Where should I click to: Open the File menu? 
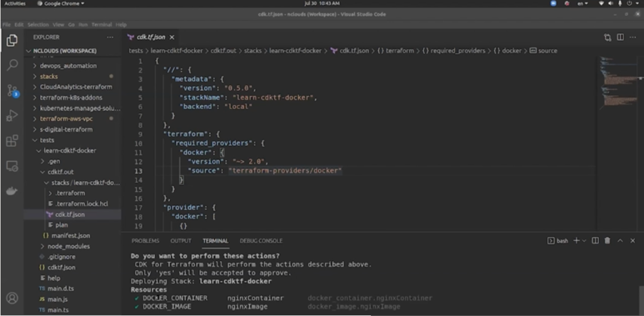(x=6, y=25)
